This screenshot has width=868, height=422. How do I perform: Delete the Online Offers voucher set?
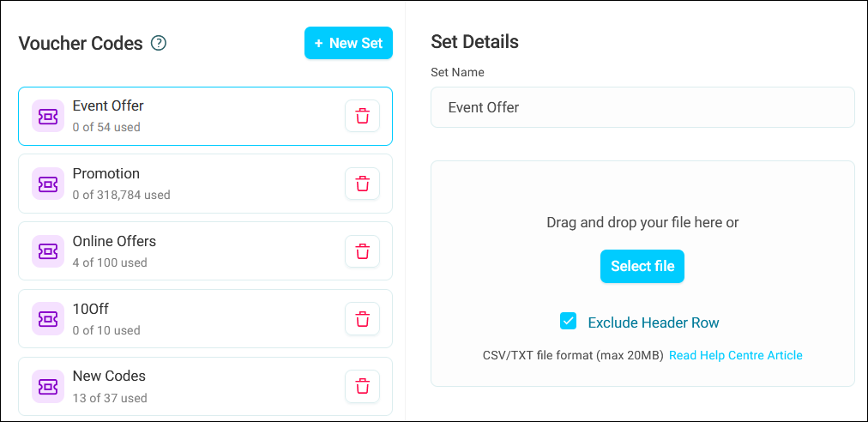click(x=362, y=251)
